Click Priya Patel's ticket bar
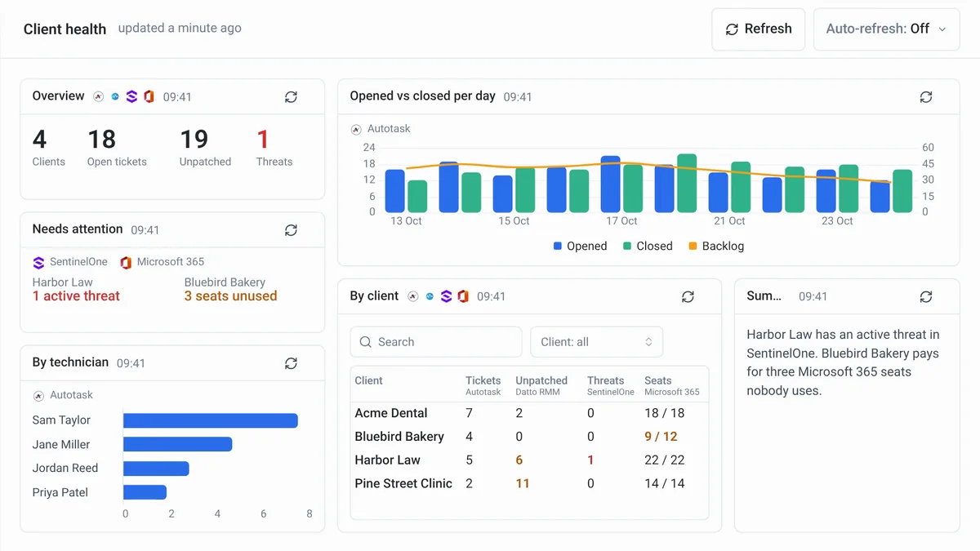Image resolution: width=980 pixels, height=551 pixels. coord(145,492)
